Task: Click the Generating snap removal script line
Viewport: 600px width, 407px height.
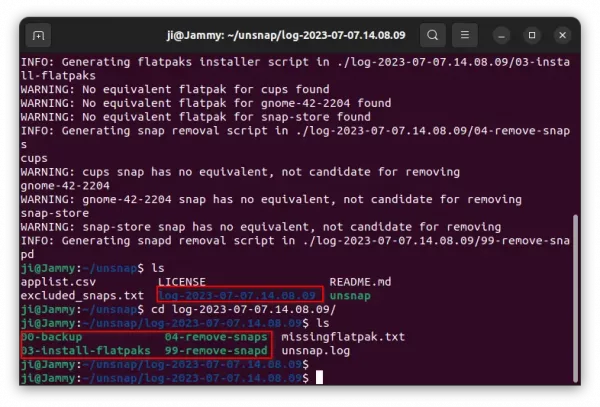Action: point(295,138)
